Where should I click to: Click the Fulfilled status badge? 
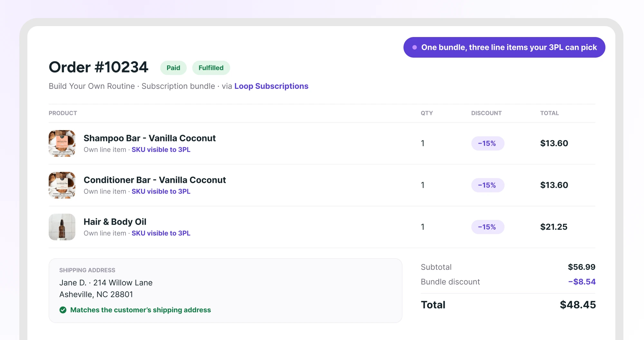(x=211, y=68)
